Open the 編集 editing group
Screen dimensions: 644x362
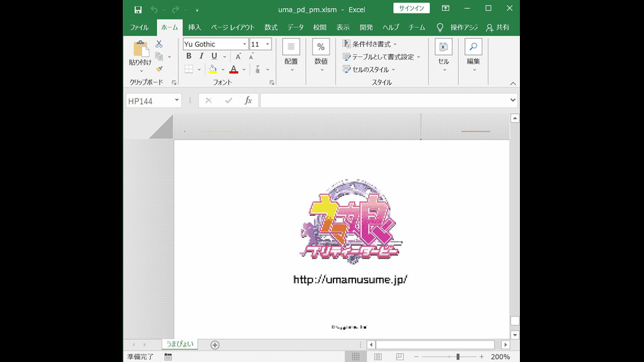click(473, 56)
